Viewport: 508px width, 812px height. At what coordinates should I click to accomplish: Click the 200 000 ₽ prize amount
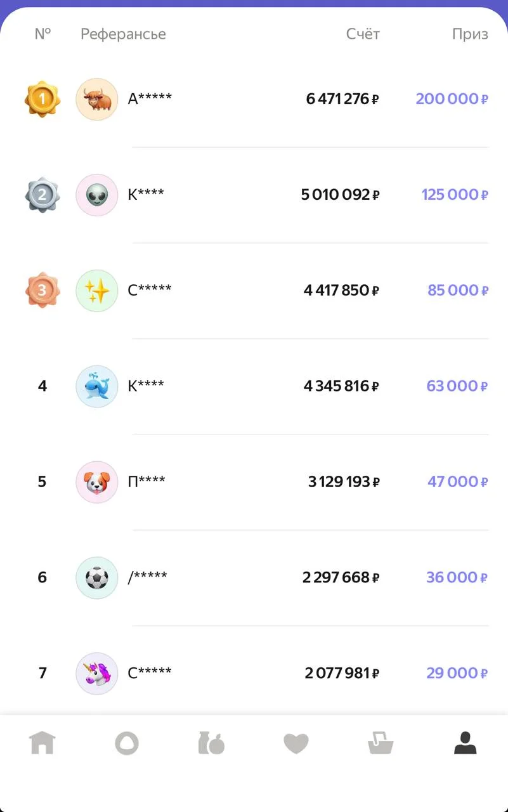point(452,99)
